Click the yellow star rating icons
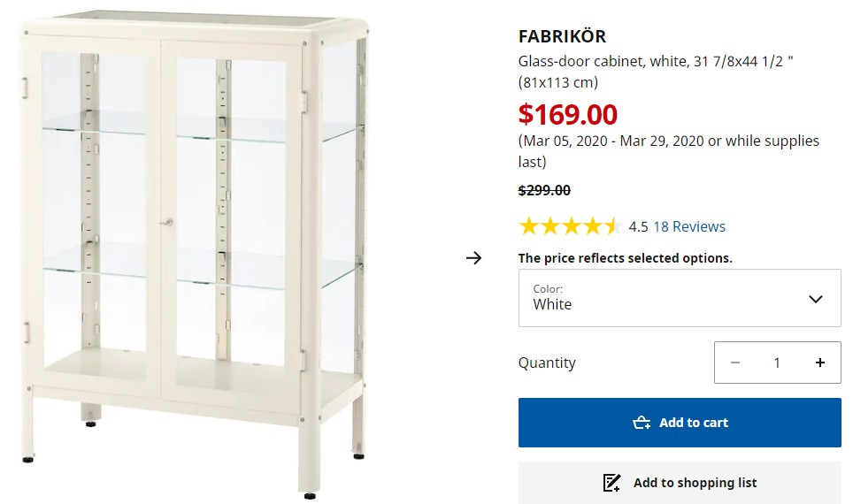This screenshot has height=504, width=853. tap(570, 226)
